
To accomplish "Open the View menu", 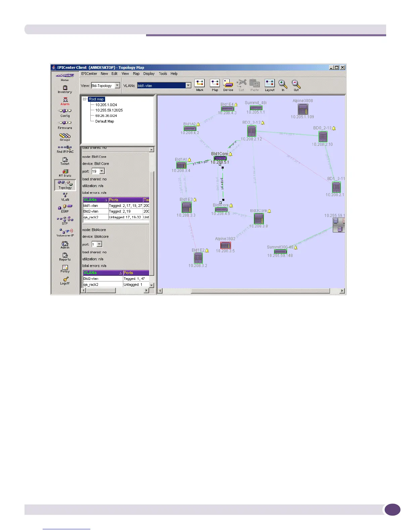I will tap(125, 74).
